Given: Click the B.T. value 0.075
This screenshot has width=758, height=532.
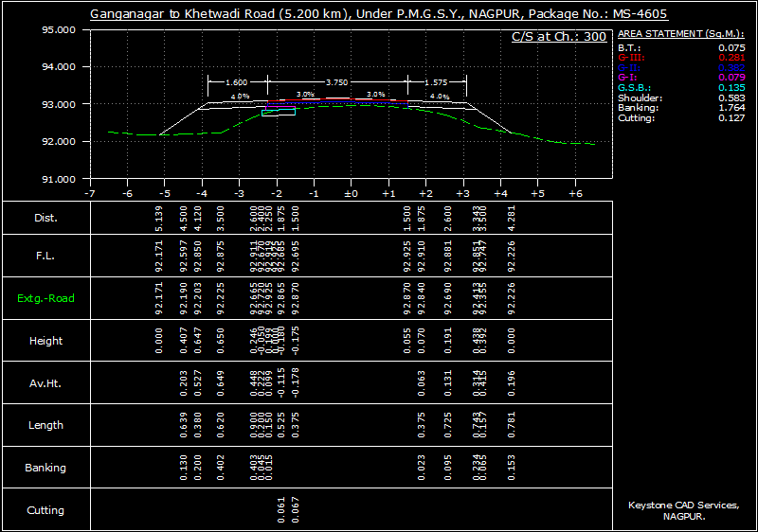Looking at the screenshot, I should (731, 47).
